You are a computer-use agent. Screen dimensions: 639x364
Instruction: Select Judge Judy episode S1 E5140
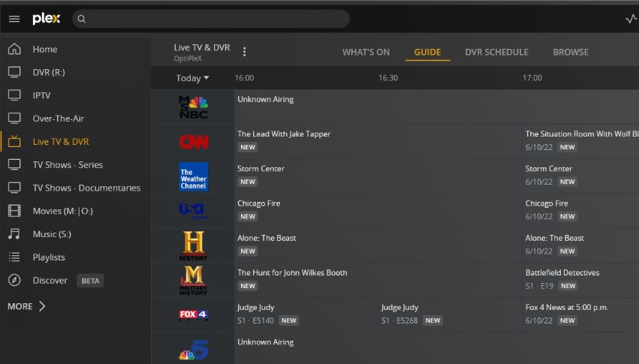click(x=306, y=314)
